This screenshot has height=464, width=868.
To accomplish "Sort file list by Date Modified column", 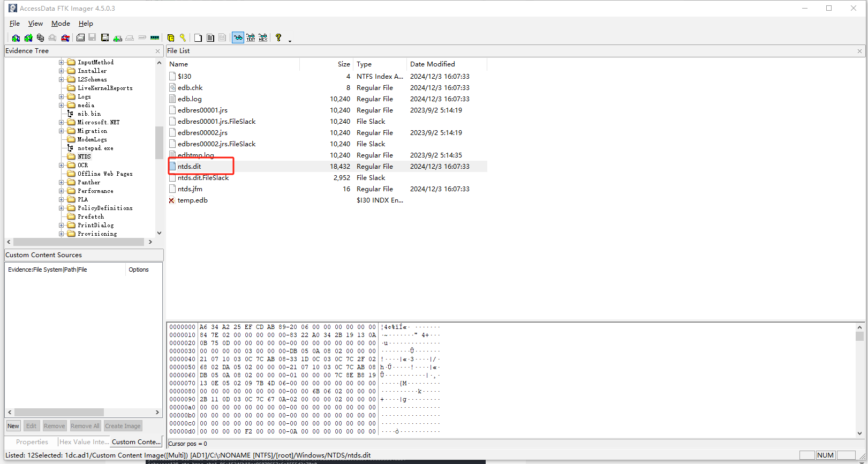I will [x=447, y=64].
